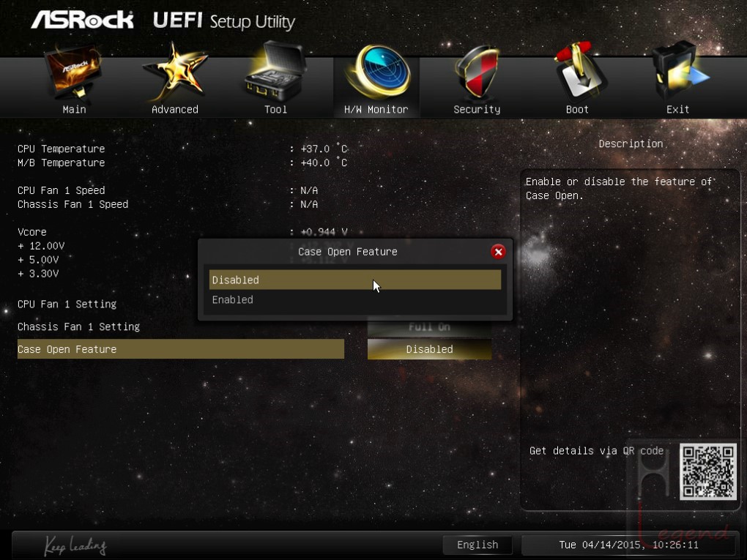Click the CPU Temperature label
The image size is (747, 560).
point(61,149)
